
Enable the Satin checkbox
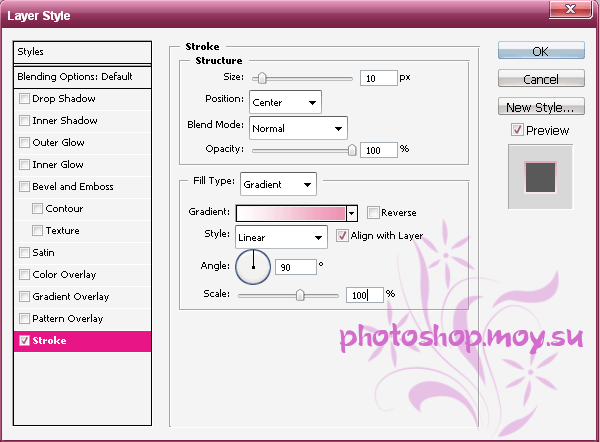(24, 253)
